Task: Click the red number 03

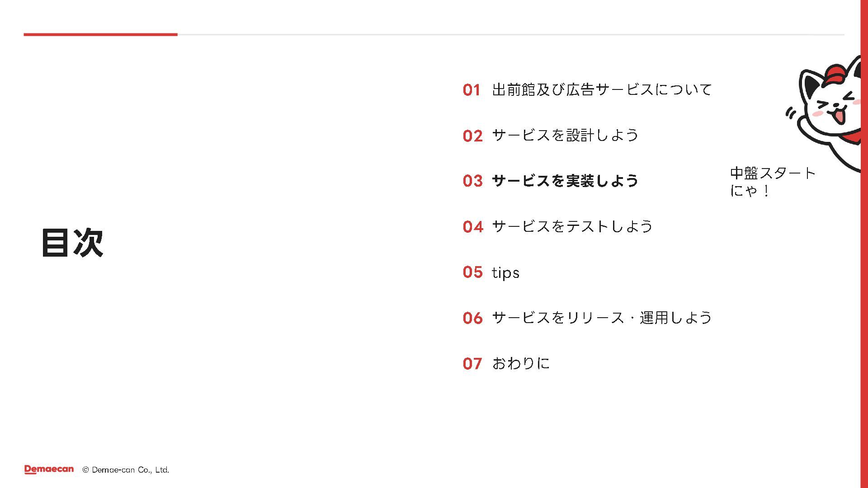Action: [473, 181]
